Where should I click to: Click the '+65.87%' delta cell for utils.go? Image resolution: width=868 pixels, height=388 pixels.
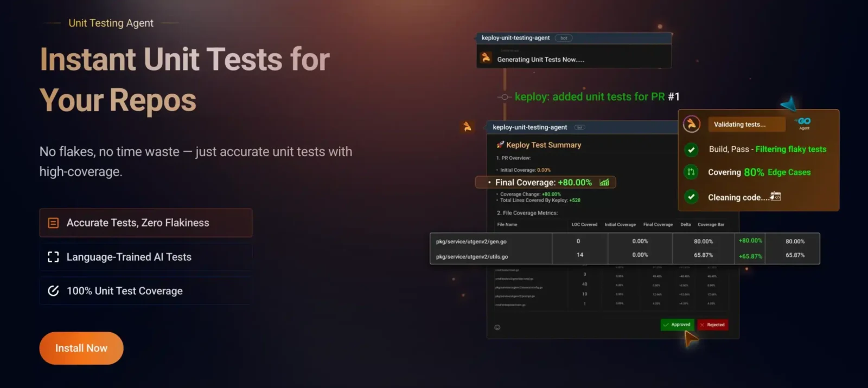[x=750, y=256]
